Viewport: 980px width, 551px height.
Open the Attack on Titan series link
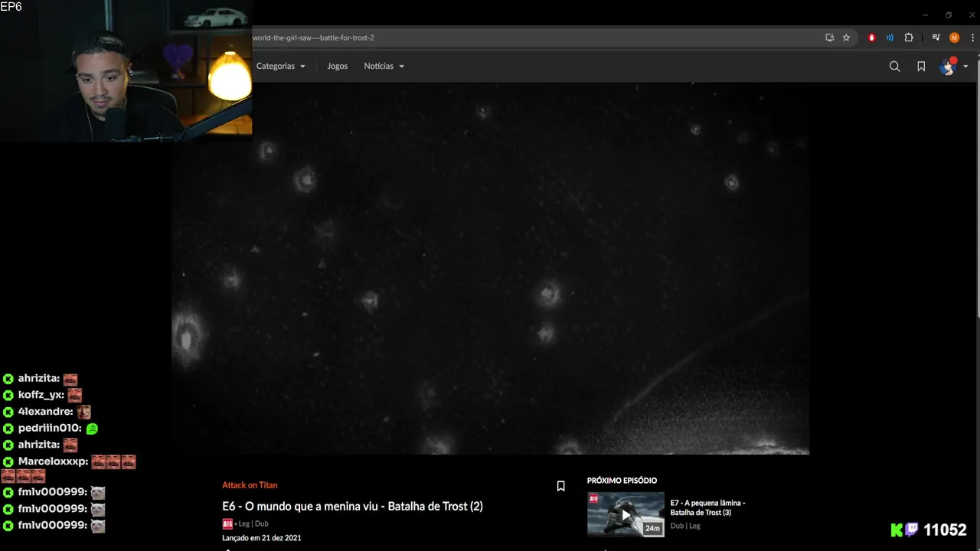pos(250,485)
